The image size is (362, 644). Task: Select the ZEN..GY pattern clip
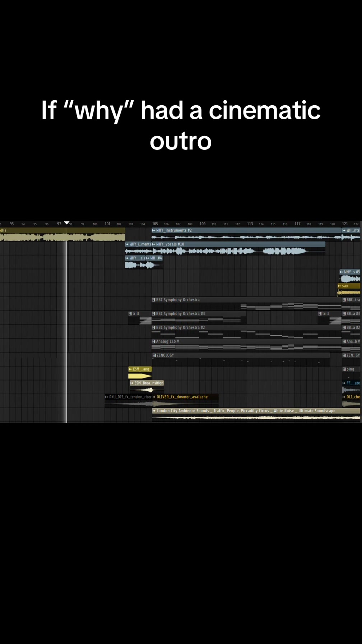click(x=351, y=359)
